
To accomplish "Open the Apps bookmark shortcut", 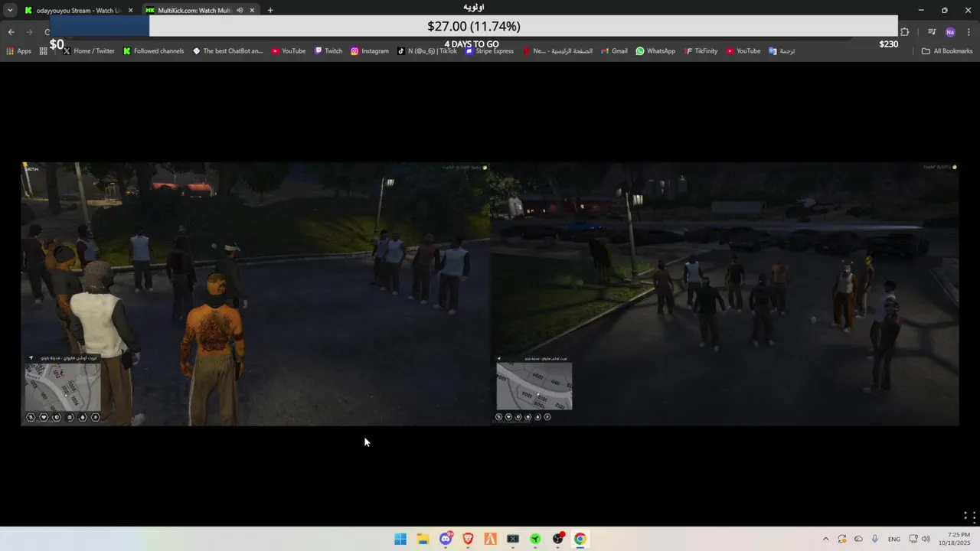I will (x=18, y=51).
